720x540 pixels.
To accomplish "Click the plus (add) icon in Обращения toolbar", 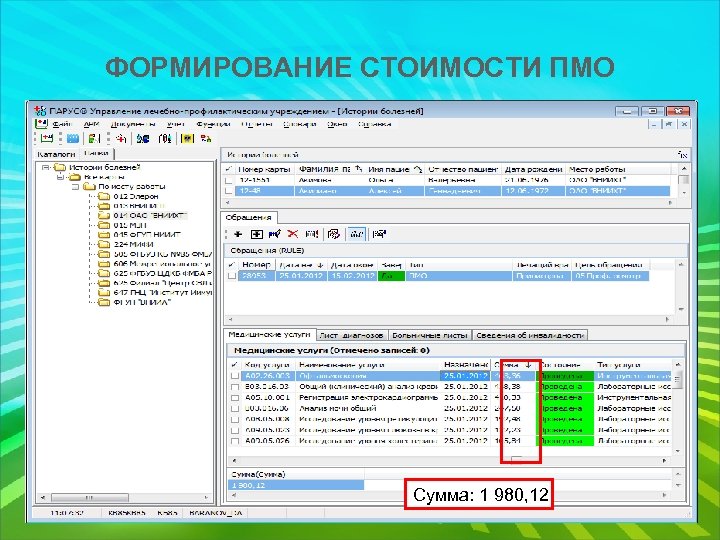I will click(x=238, y=234).
